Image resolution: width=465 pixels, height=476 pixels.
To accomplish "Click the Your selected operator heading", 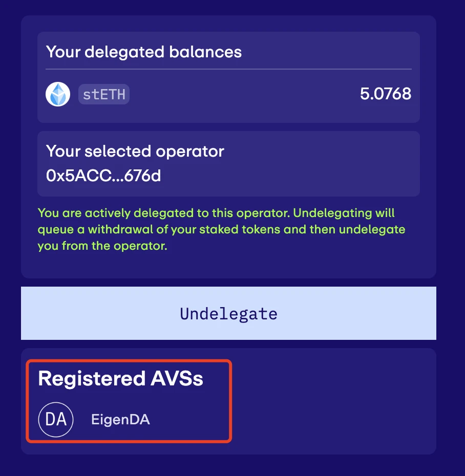I will (x=135, y=151).
